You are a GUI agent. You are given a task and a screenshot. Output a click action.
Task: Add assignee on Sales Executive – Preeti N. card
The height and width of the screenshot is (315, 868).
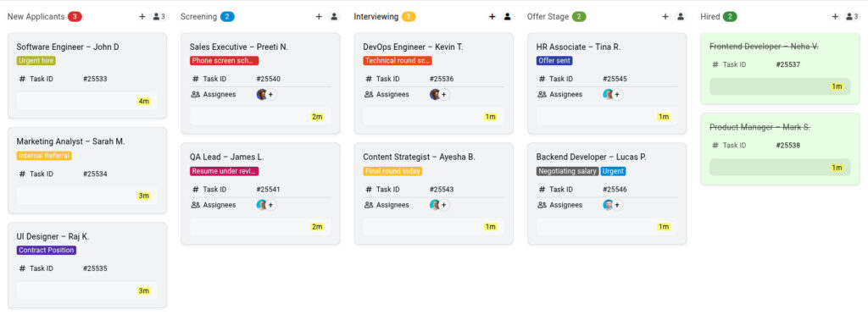tap(270, 95)
